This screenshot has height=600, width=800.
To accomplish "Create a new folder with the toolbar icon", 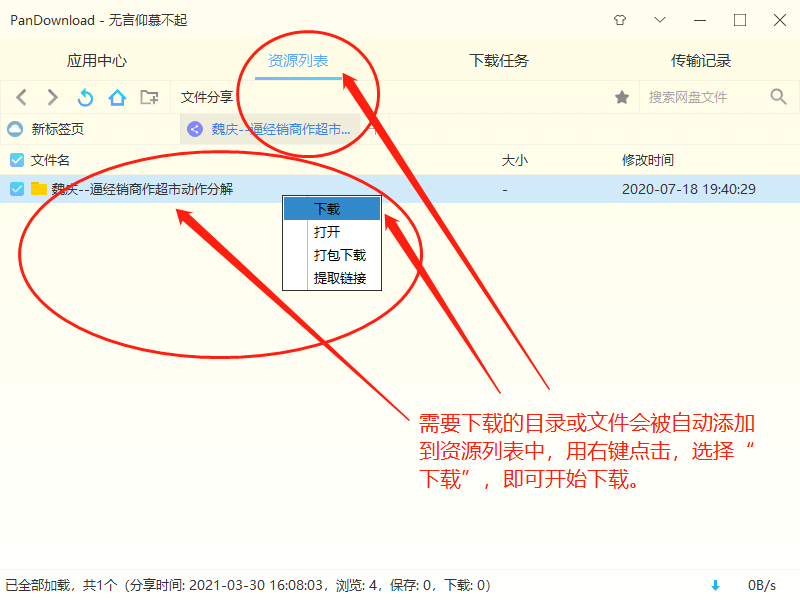I will coord(149,97).
